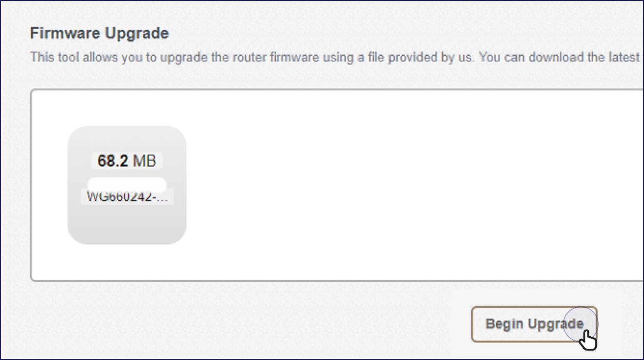Click the word Begin on the upgrade button
This screenshot has height=360, width=644.
pyautogui.click(x=504, y=324)
